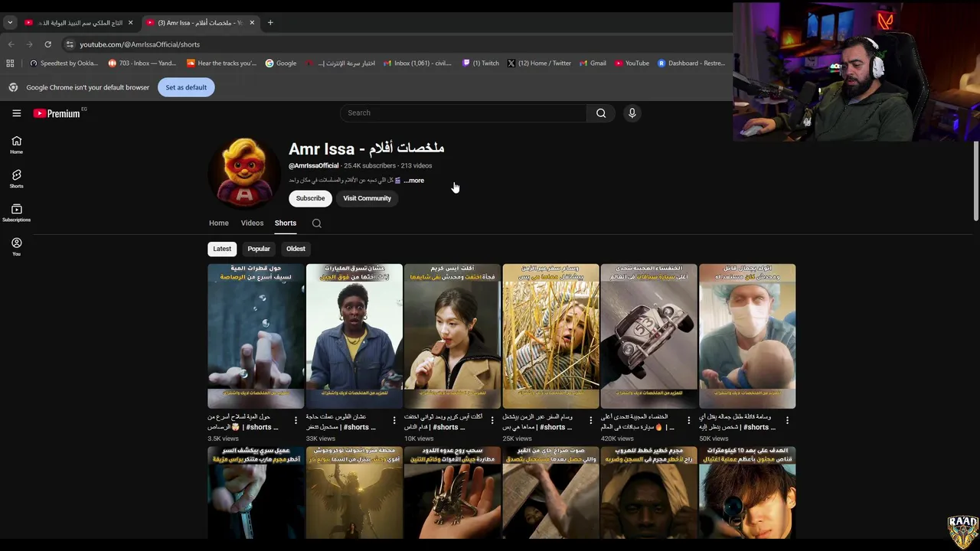Image resolution: width=980 pixels, height=551 pixels.
Task: Open the site information icon in address bar
Action: click(70, 44)
